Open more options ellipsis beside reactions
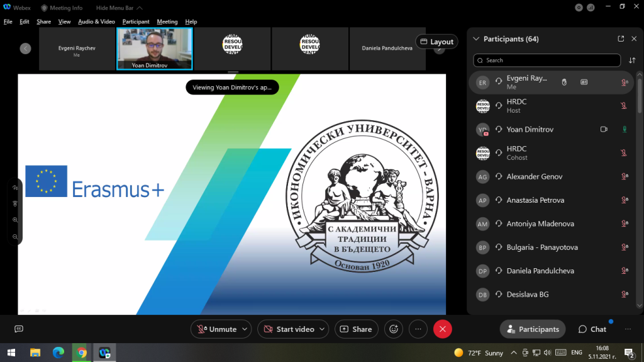This screenshot has width=644, height=362. pos(418,329)
